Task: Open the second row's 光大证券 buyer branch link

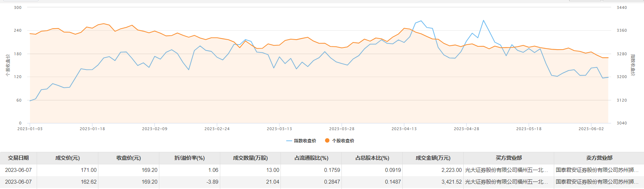Action: point(506,182)
